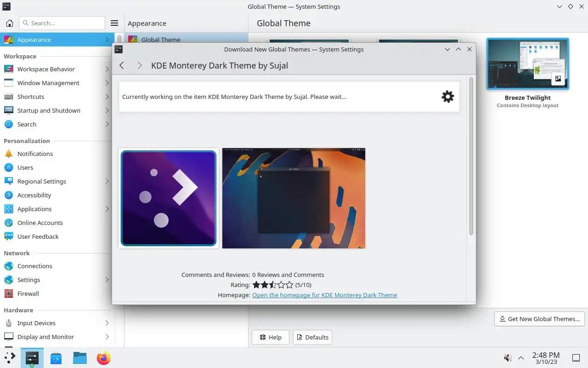Click in the Search settings field
Viewport: 588px width, 368px height.
pyautogui.click(x=62, y=23)
